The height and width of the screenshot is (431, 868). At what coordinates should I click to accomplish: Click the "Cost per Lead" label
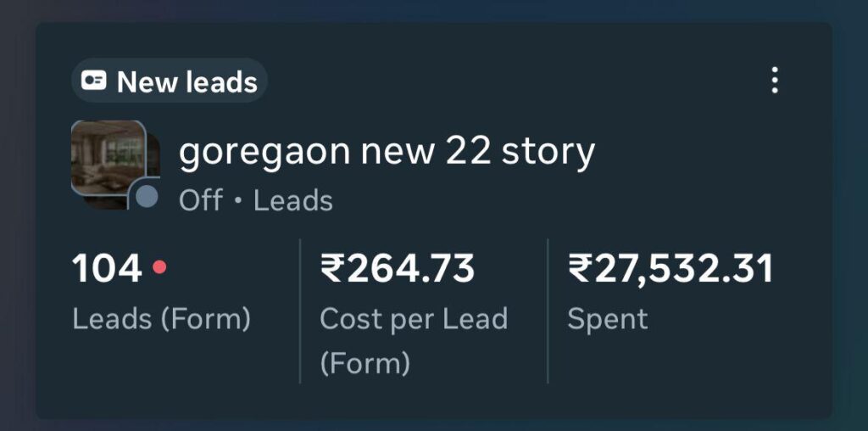tap(414, 319)
